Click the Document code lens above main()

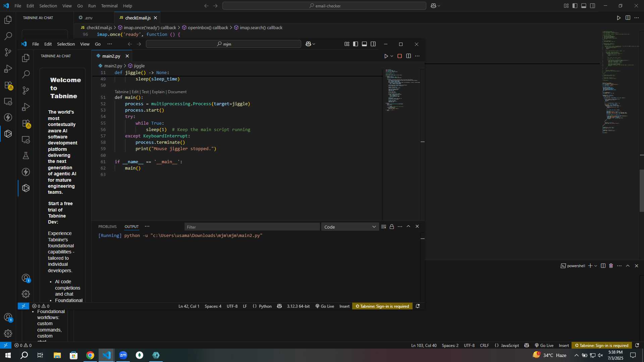click(177, 92)
